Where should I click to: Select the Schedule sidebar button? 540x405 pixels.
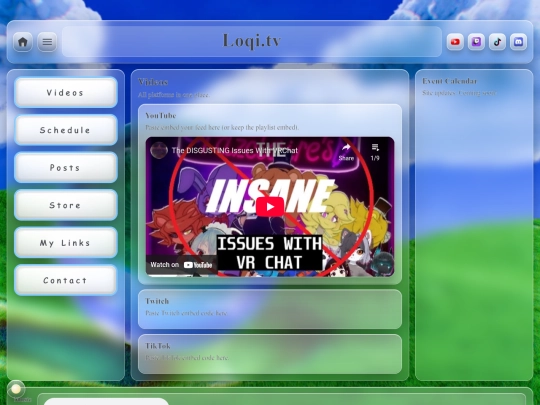coord(66,130)
